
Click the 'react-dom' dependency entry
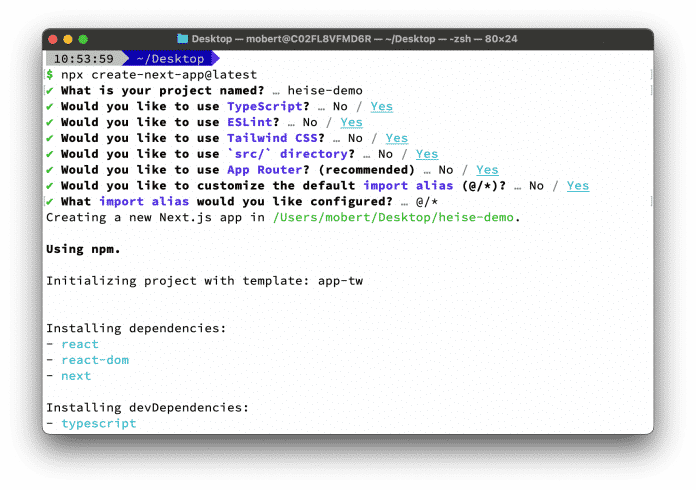point(95,360)
